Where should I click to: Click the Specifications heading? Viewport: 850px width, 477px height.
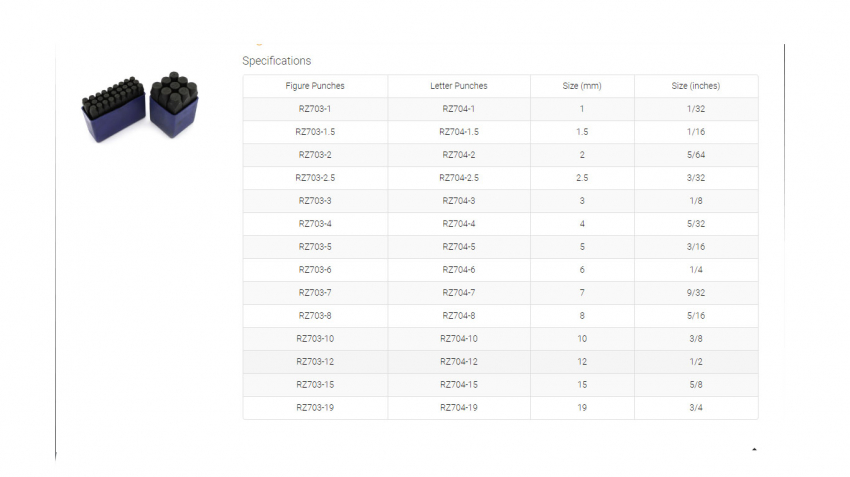(x=276, y=61)
